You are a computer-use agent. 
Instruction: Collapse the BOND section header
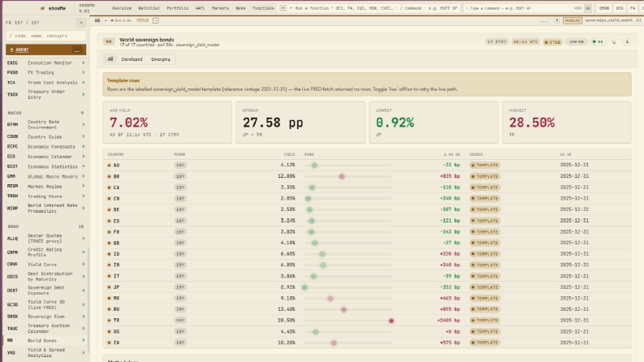45,226
